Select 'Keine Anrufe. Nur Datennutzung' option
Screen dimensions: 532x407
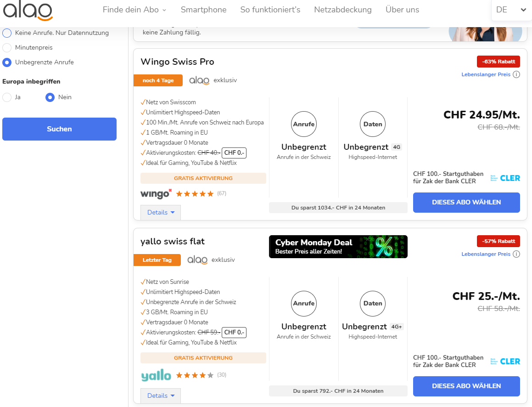click(x=7, y=33)
